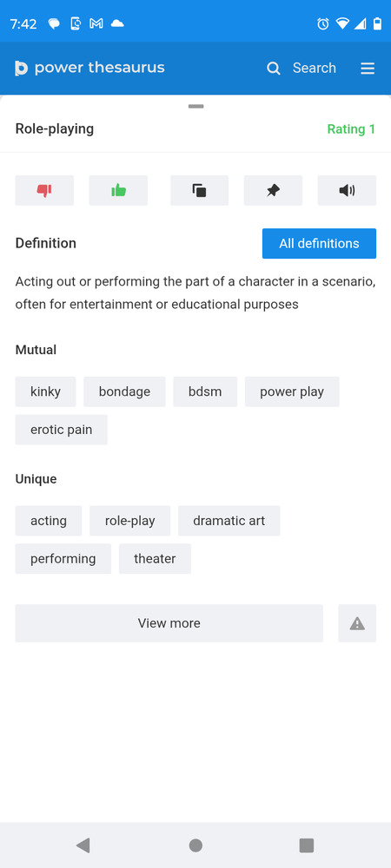Tap the Android back navigation button
391x868 pixels.
click(x=83, y=845)
